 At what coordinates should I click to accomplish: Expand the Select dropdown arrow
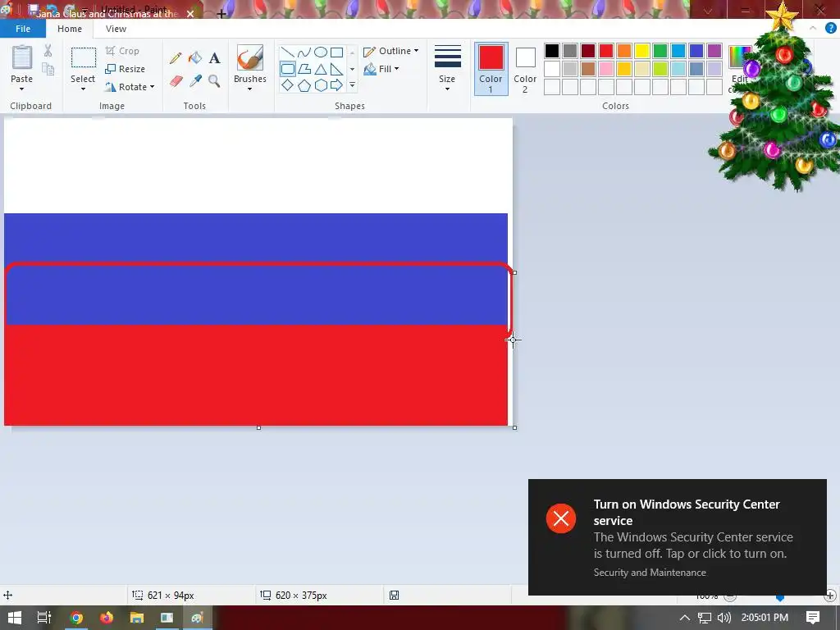coord(83,89)
